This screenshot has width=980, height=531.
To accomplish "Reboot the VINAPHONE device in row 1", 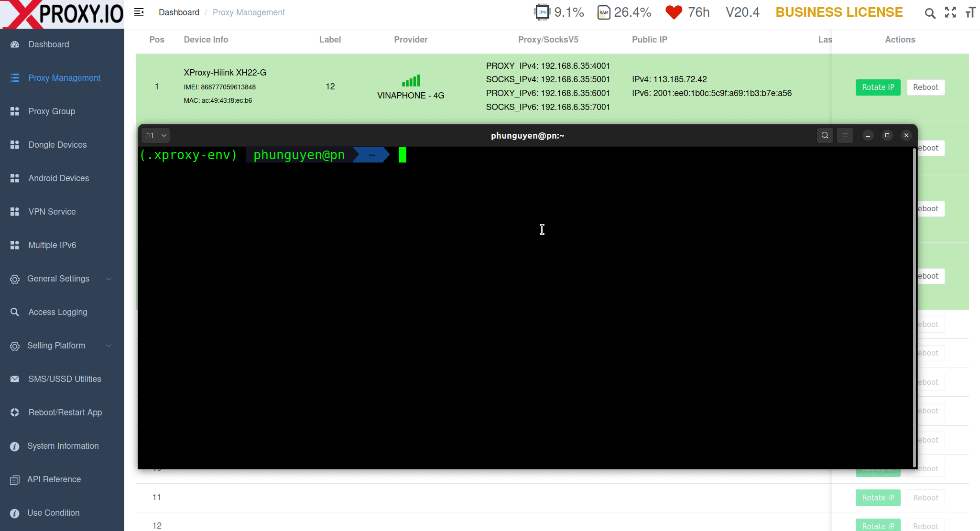I will 926,87.
